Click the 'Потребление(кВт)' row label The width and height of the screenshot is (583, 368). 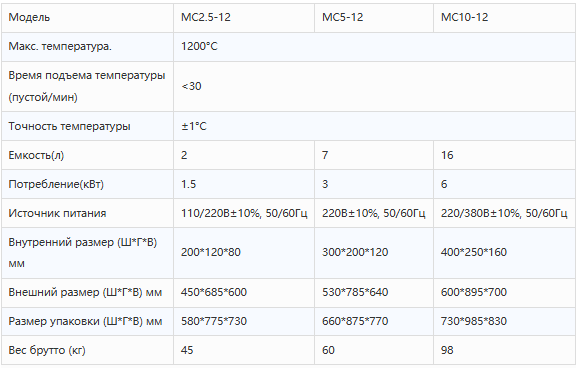56,184
